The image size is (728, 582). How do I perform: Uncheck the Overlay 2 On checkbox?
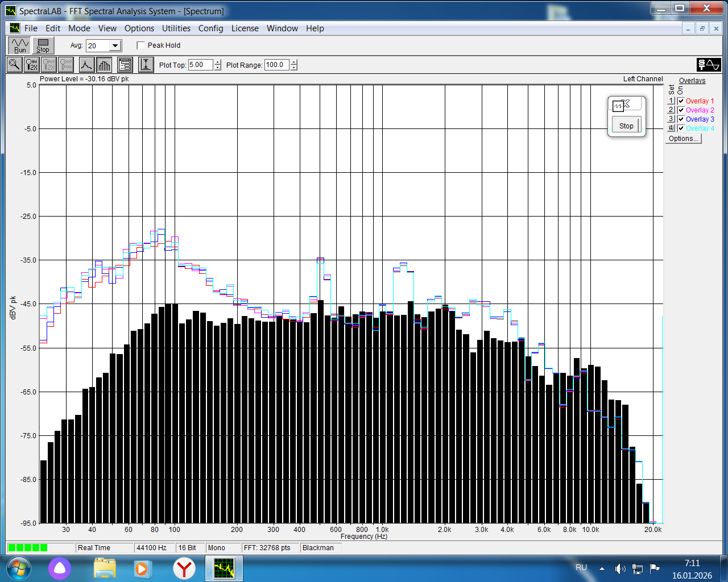tap(681, 110)
